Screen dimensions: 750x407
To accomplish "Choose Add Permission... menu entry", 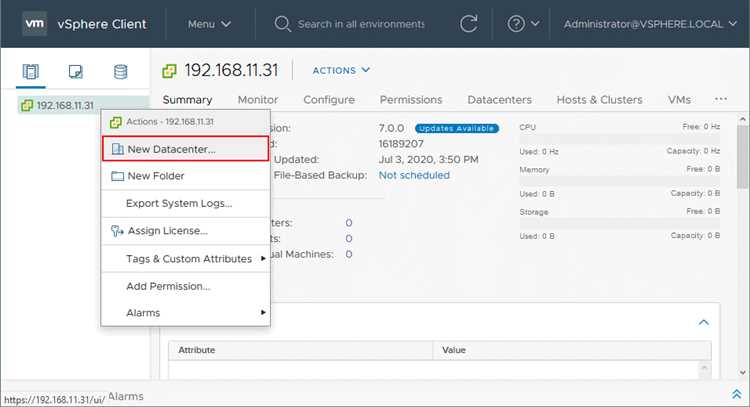I will (185, 286).
